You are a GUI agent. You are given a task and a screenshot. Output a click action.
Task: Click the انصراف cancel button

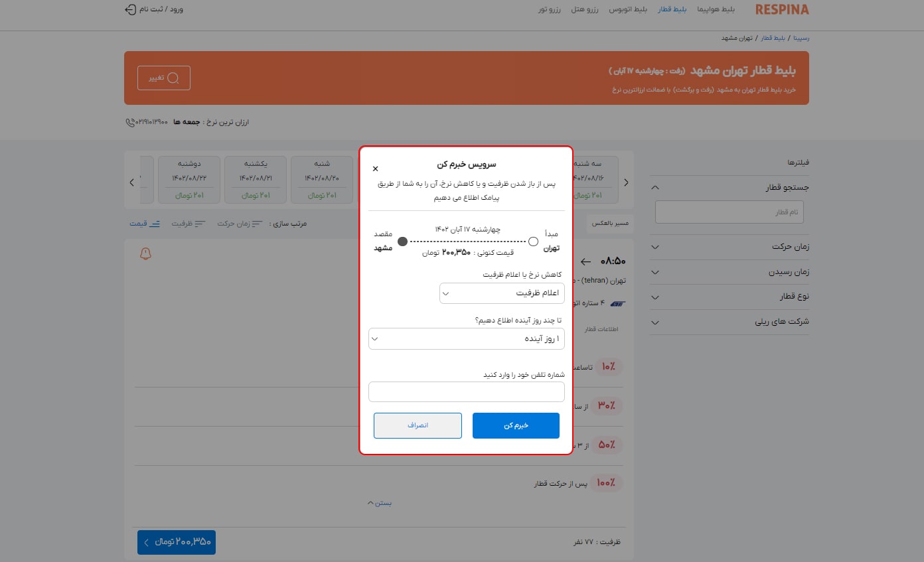click(x=418, y=425)
